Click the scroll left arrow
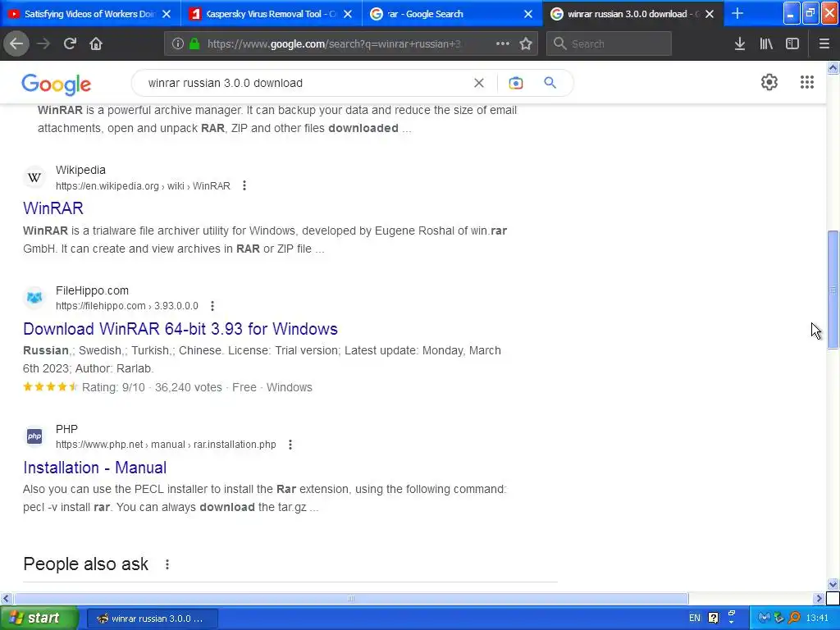The image size is (840, 630). pyautogui.click(x=6, y=598)
